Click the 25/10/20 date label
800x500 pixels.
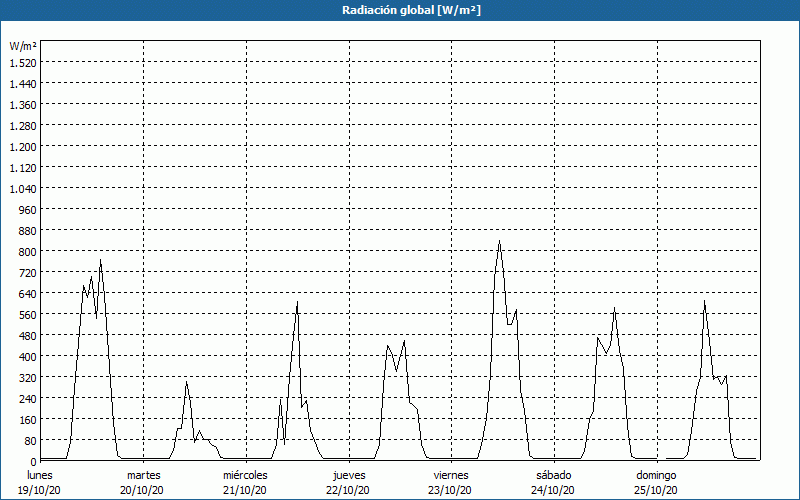(x=656, y=490)
